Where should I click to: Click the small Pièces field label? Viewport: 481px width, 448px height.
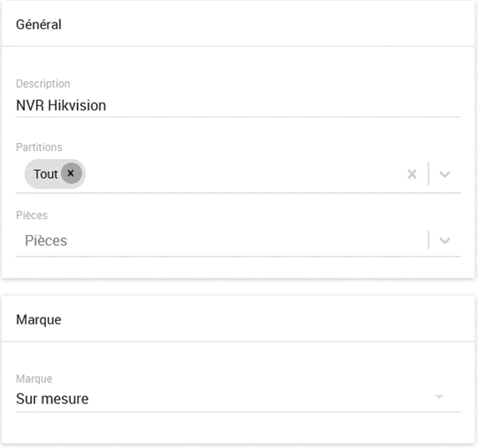tap(32, 216)
